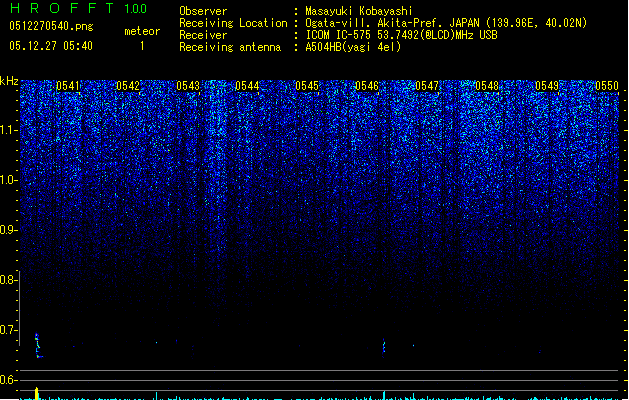Click the 1.0 kHz axis label
Viewport: 629px width, 400px height.
[8, 180]
